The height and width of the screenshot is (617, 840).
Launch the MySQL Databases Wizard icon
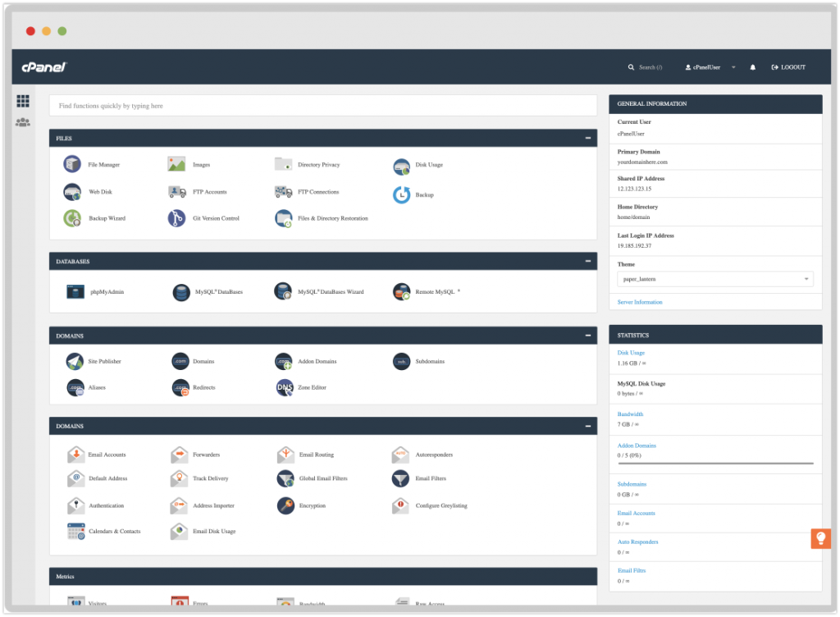pos(283,290)
